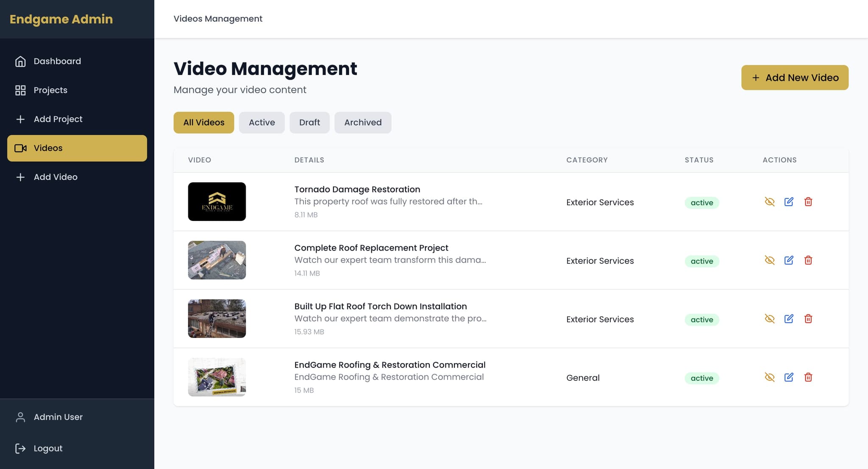The height and width of the screenshot is (469, 868).
Task: Click the Projects grid icon in the sidebar
Action: click(x=20, y=90)
